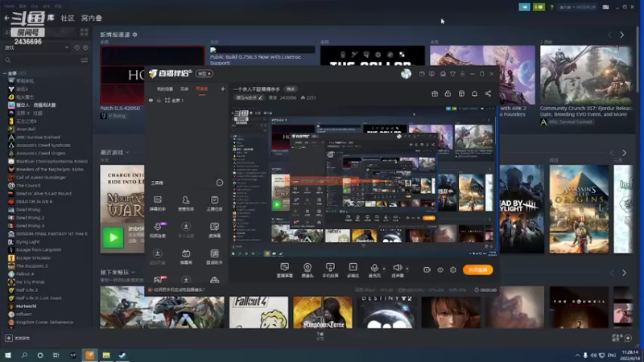Customize news section via gear icon

[x=134, y=35]
